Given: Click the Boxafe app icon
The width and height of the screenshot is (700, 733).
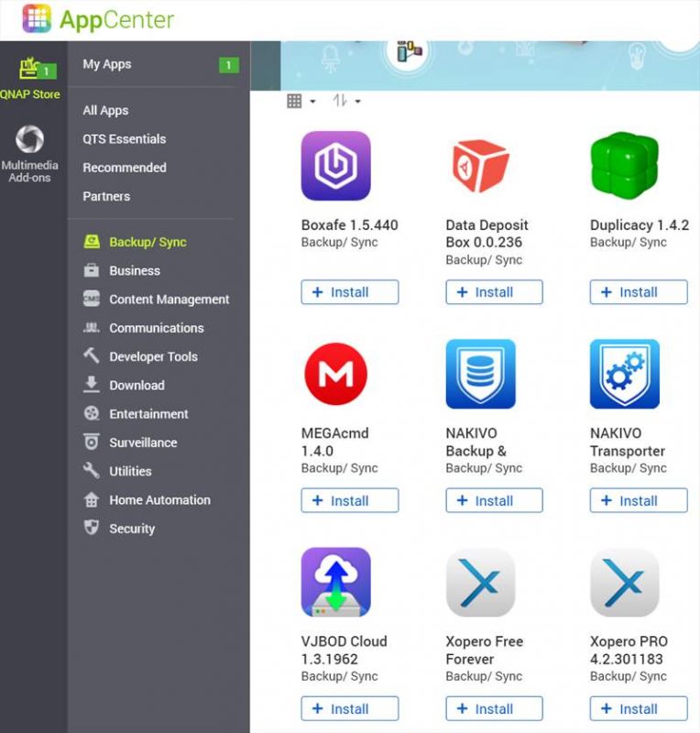Looking at the screenshot, I should (x=335, y=166).
